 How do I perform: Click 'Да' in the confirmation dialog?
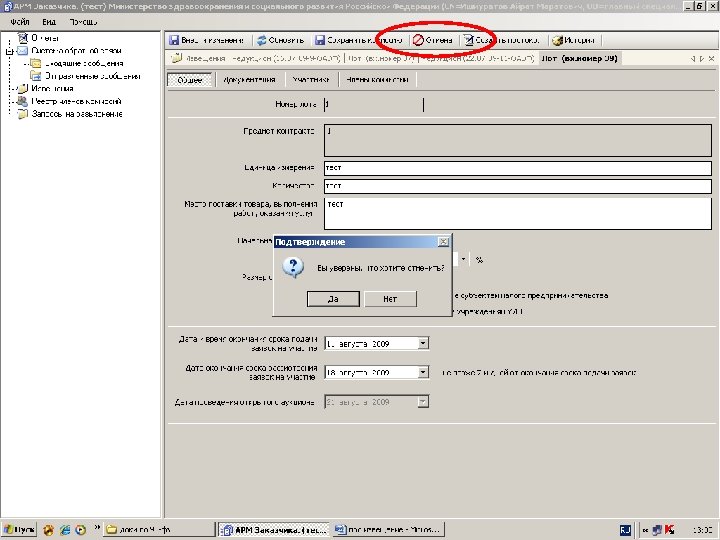(333, 299)
